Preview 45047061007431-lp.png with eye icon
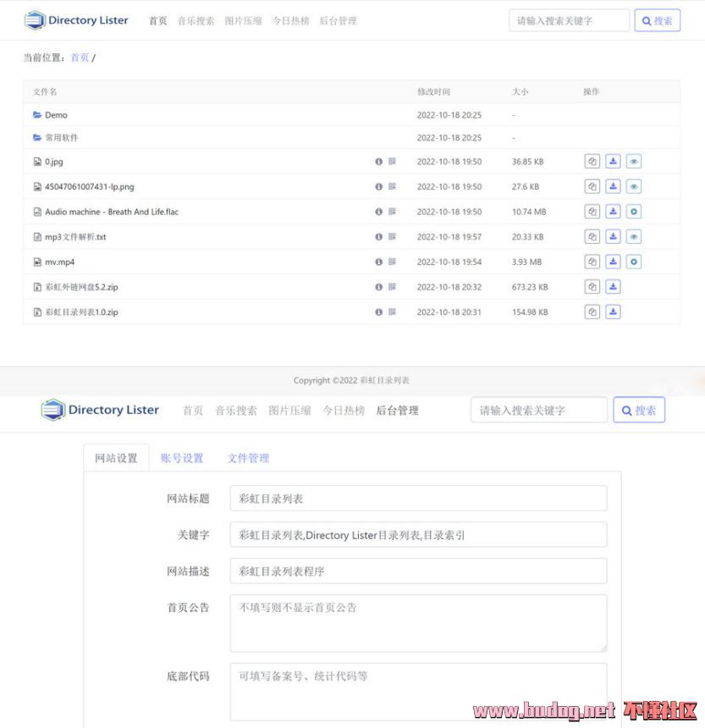 pyautogui.click(x=634, y=186)
